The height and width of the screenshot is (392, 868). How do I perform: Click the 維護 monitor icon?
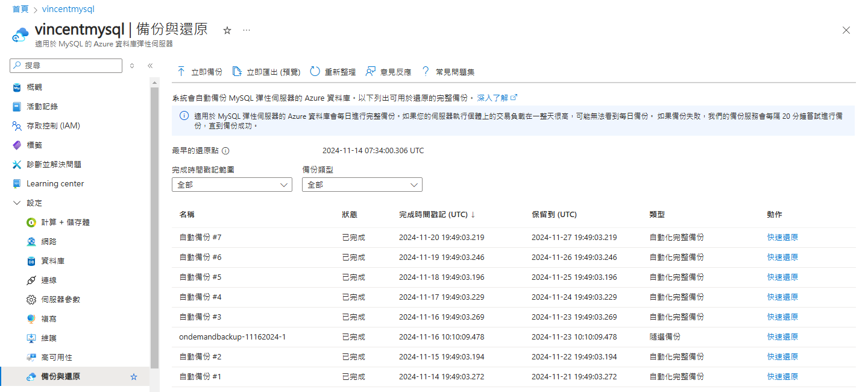(x=31, y=338)
